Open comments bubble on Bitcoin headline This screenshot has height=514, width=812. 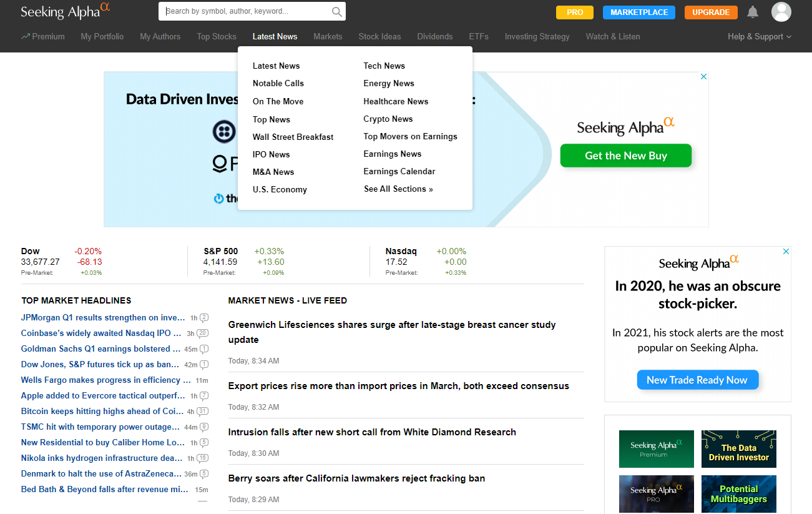point(202,412)
